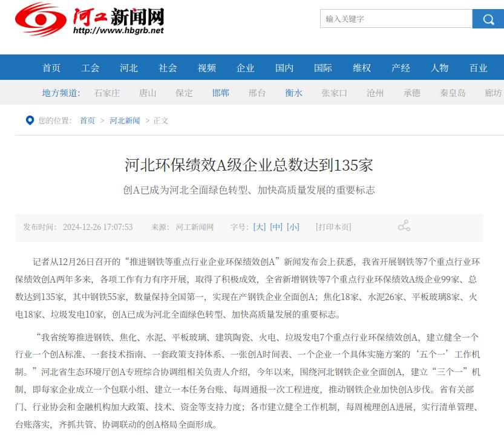The image size is (504, 435).
Task: Open the 工会 navigation item
Action: [x=90, y=68]
